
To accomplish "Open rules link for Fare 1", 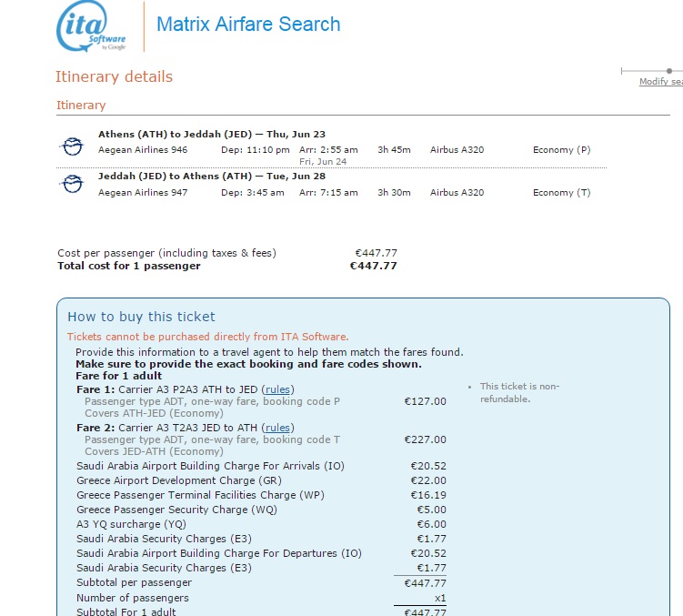I will pyautogui.click(x=277, y=389).
